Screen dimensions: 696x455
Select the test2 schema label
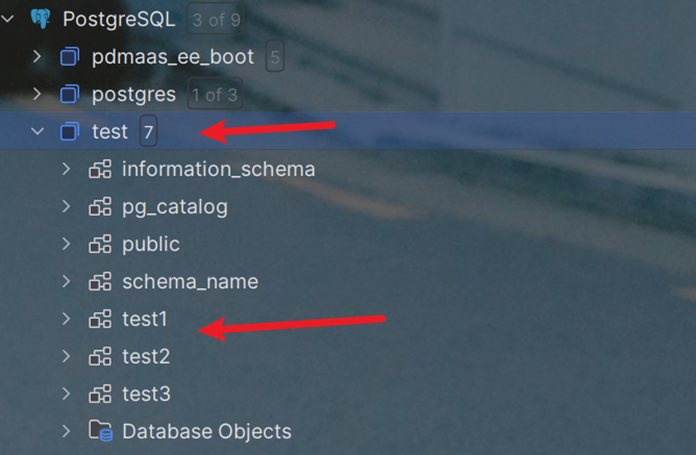point(146,357)
